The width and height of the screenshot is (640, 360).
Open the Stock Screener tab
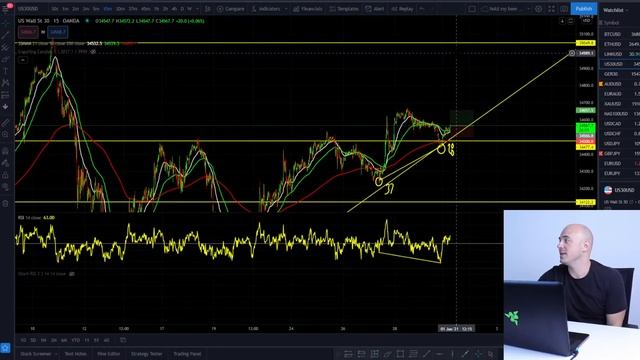pyautogui.click(x=36, y=354)
